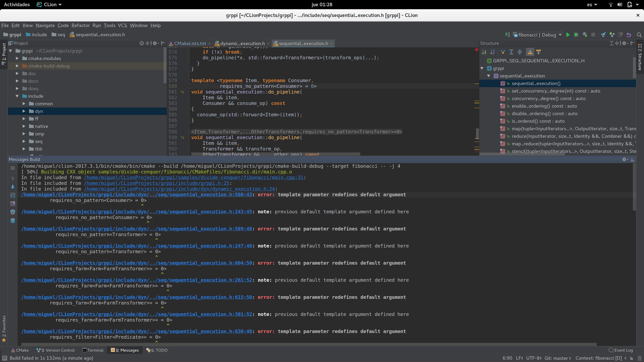Run the fibonacci configuration with green play
The width and height of the screenshot is (644, 362).
568,35
